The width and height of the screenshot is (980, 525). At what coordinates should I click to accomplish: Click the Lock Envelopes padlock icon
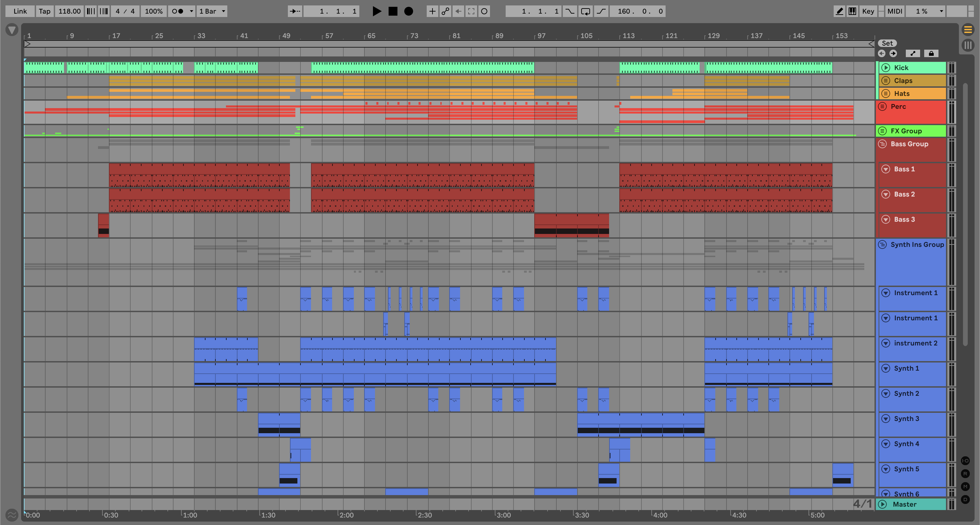(931, 54)
